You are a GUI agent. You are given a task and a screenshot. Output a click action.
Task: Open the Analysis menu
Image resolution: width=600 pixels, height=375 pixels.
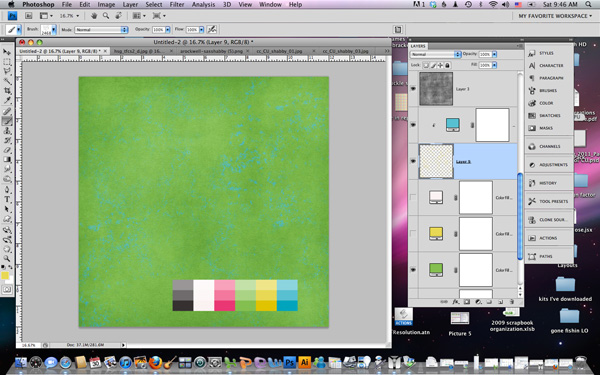click(203, 5)
